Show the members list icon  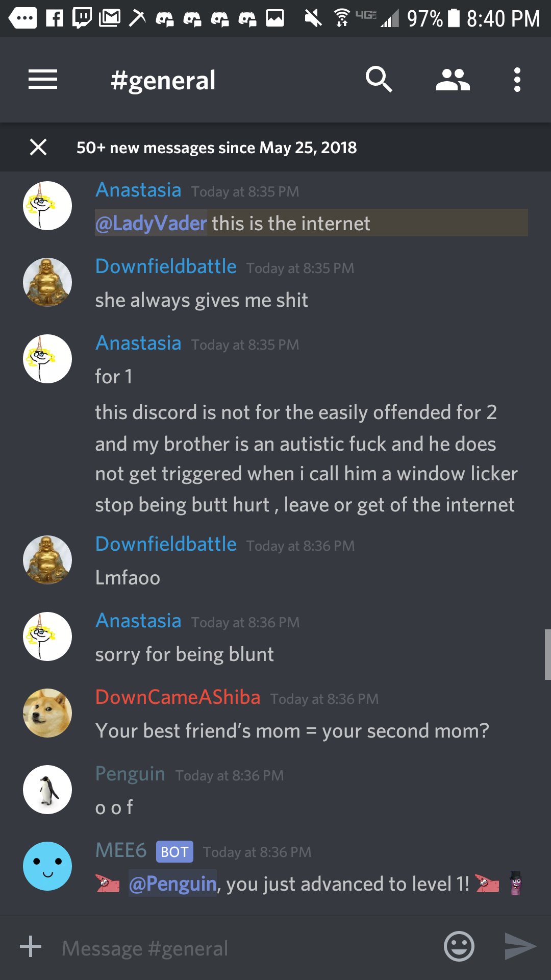click(x=453, y=80)
